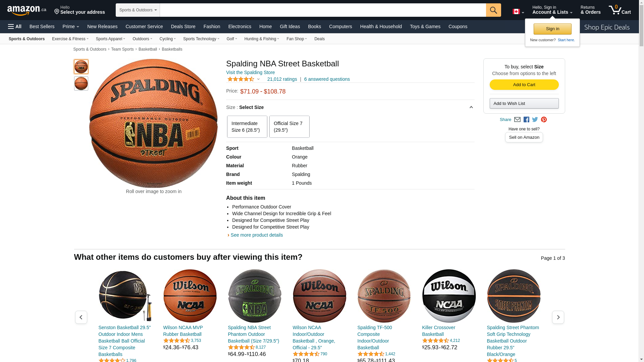Share product on Twitter
The height and width of the screenshot is (362, 644).
coord(535,120)
